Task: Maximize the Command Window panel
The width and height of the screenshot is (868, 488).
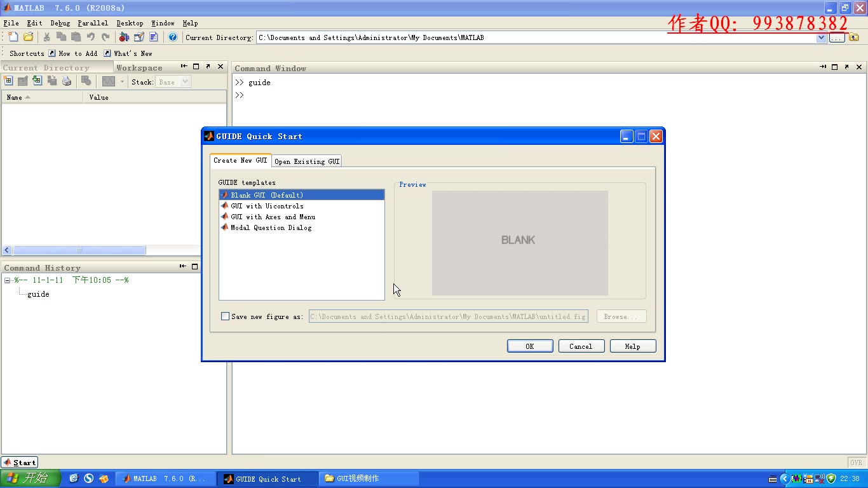Action: coord(834,67)
